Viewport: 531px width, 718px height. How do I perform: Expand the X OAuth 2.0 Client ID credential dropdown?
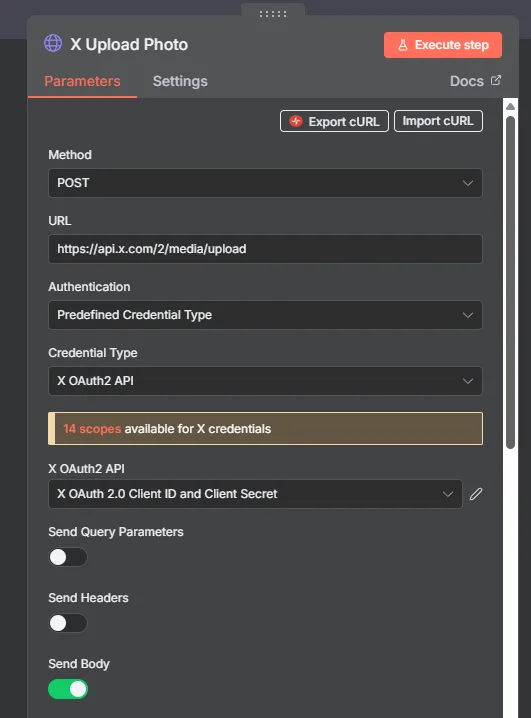(255, 494)
